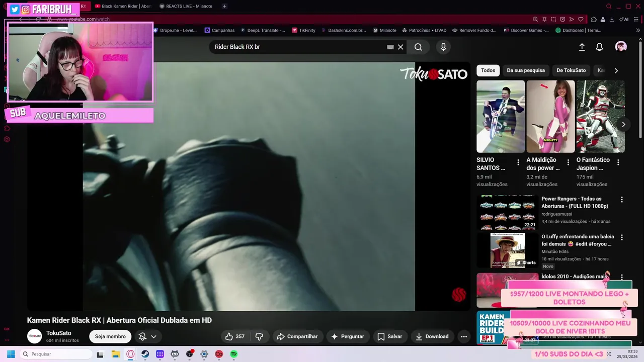Click the video player area
644x362 pixels.
tap(249, 187)
